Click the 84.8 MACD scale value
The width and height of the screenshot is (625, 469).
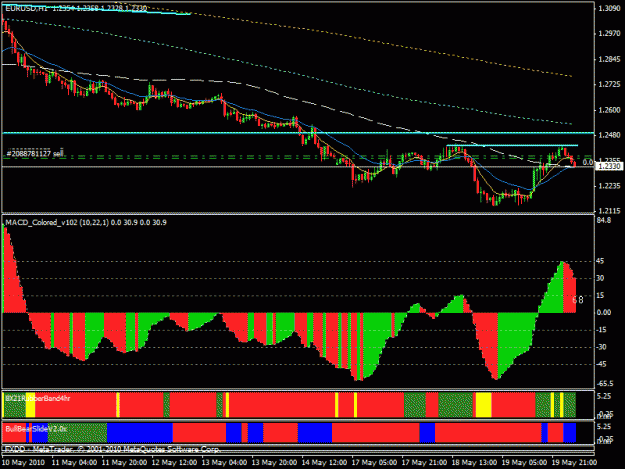(x=603, y=220)
